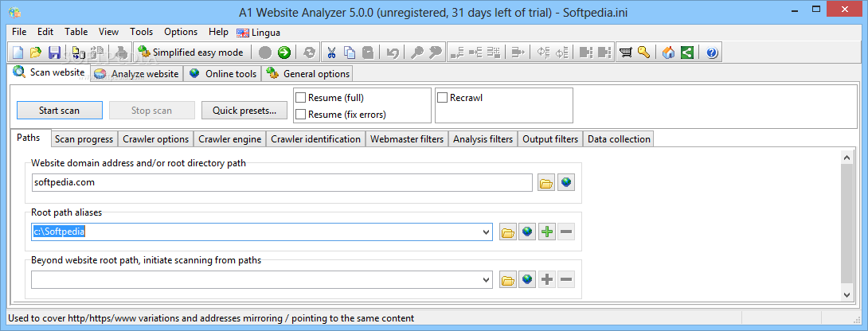Image resolution: width=868 pixels, height=331 pixels.
Task: Click the shopping cart buy icon
Action: click(x=626, y=53)
